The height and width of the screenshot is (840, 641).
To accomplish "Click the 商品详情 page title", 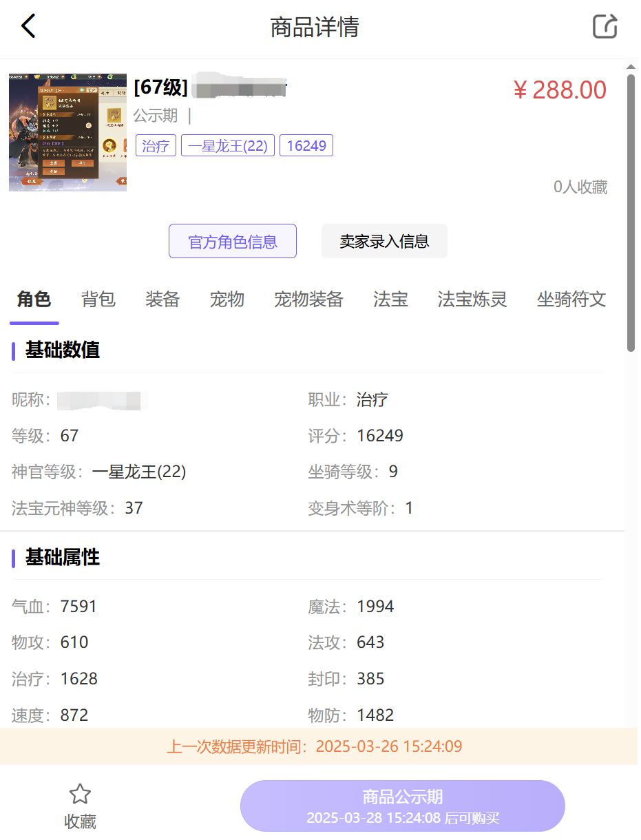I will [x=315, y=28].
